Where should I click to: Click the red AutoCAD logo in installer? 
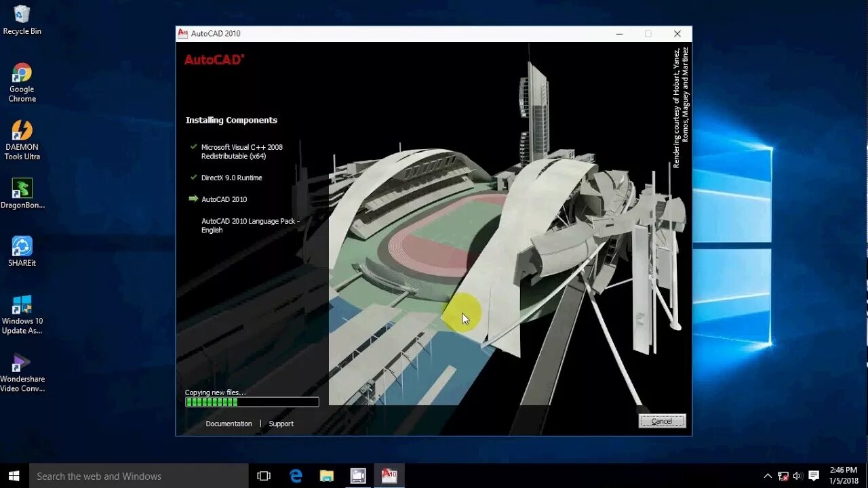point(214,60)
